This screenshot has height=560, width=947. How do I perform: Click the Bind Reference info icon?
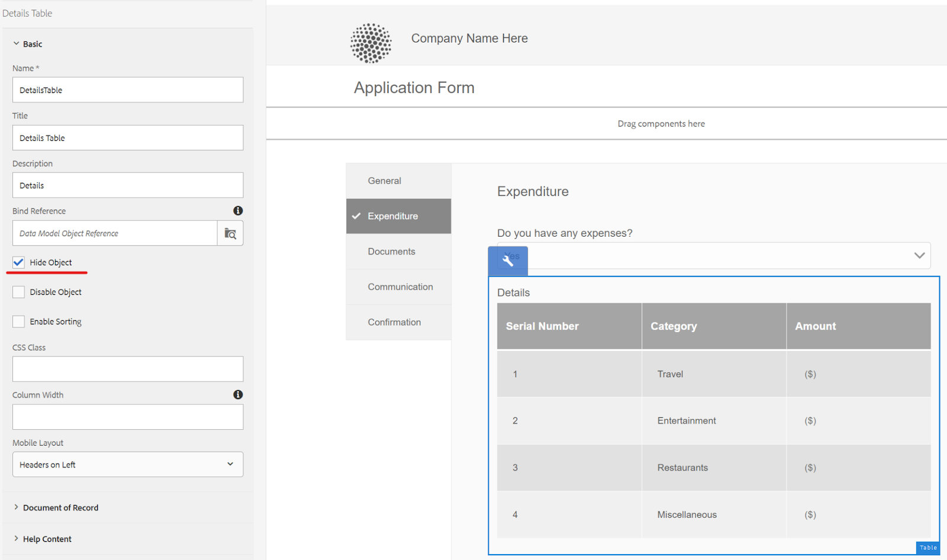pos(238,211)
